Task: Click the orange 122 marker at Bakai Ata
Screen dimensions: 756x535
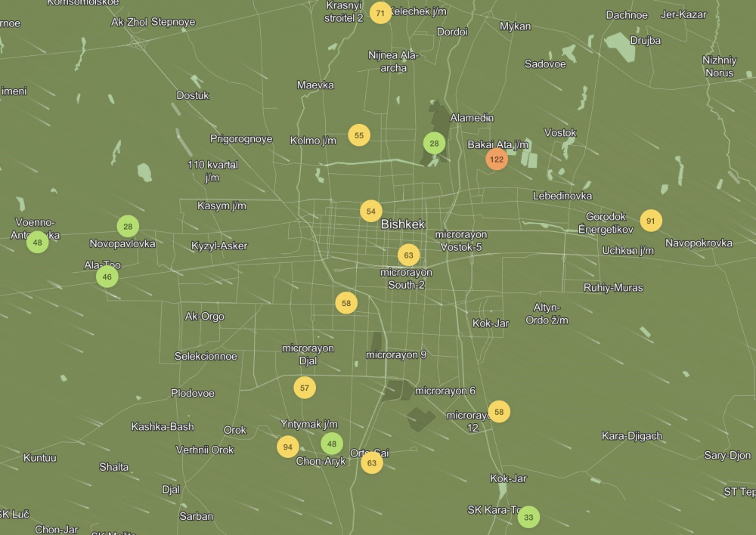Action: tap(497, 159)
